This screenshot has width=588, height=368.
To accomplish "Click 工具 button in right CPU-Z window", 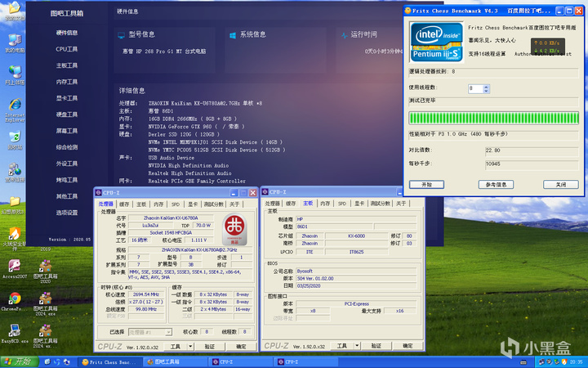I will [x=342, y=345].
